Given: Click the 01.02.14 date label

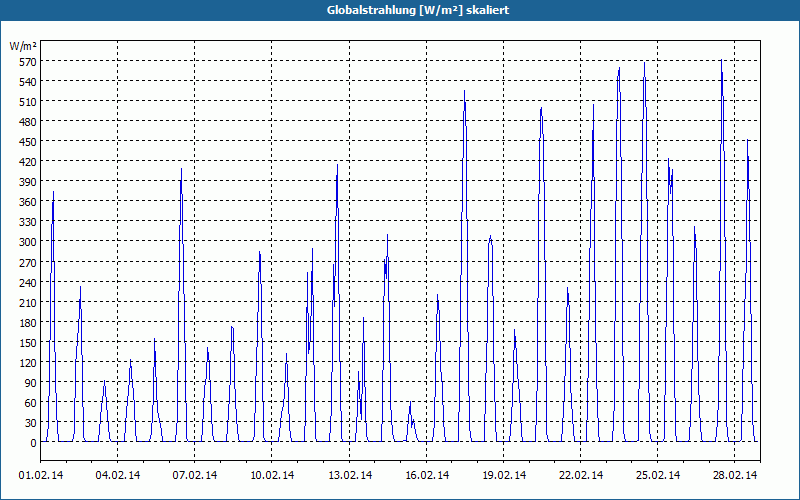Looking at the screenshot, I should point(41,475).
